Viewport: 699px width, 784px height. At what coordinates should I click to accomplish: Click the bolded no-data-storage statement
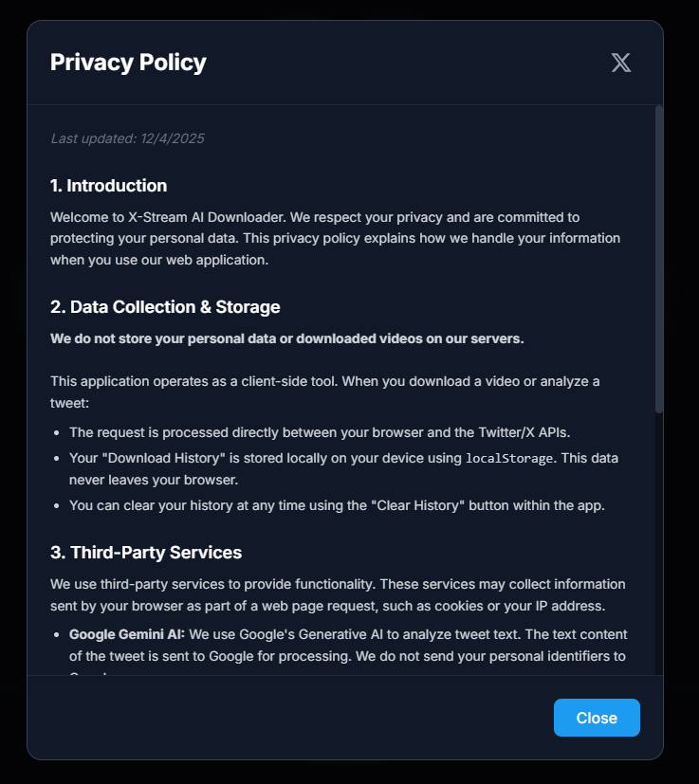[286, 338]
